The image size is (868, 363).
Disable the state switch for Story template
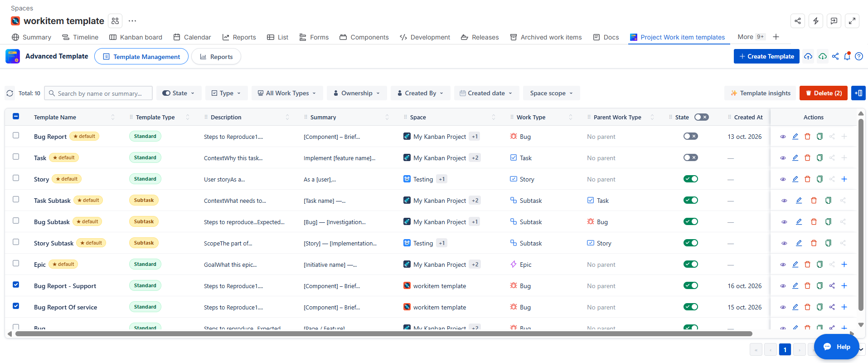pos(691,179)
